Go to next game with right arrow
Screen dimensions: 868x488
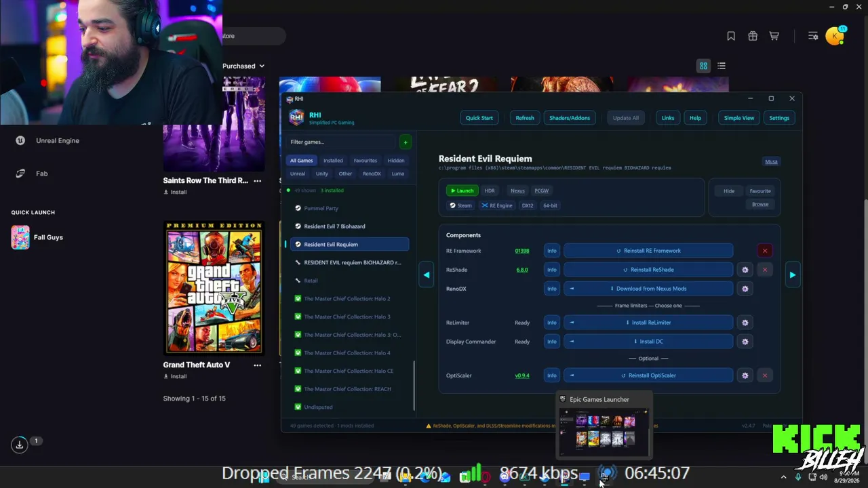792,275
